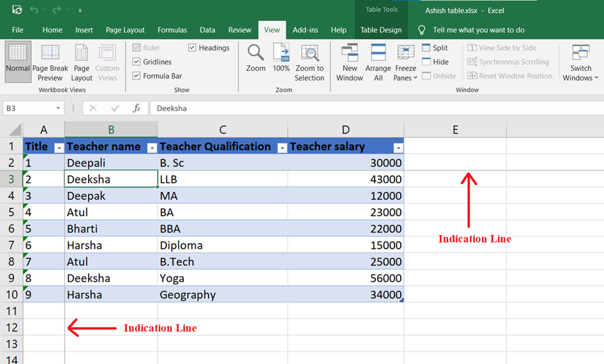Switch to the Table Design tab
The width and height of the screenshot is (604, 364).
pos(381,30)
